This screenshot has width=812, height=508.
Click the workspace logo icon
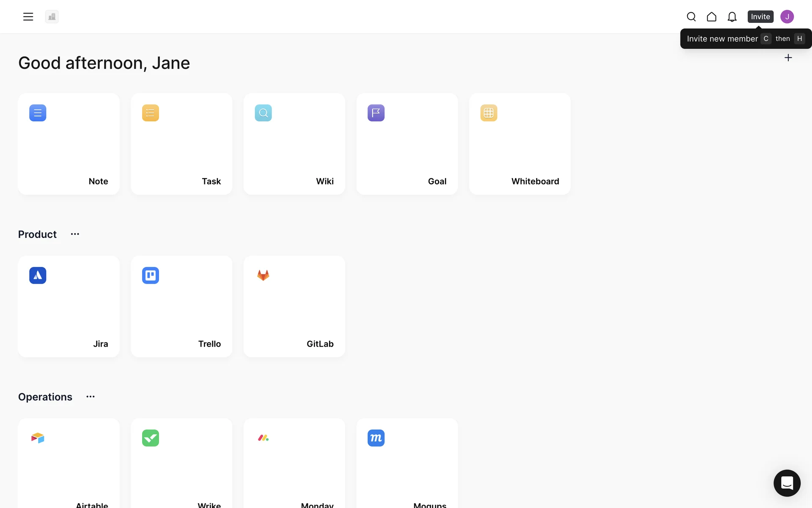[x=52, y=17]
